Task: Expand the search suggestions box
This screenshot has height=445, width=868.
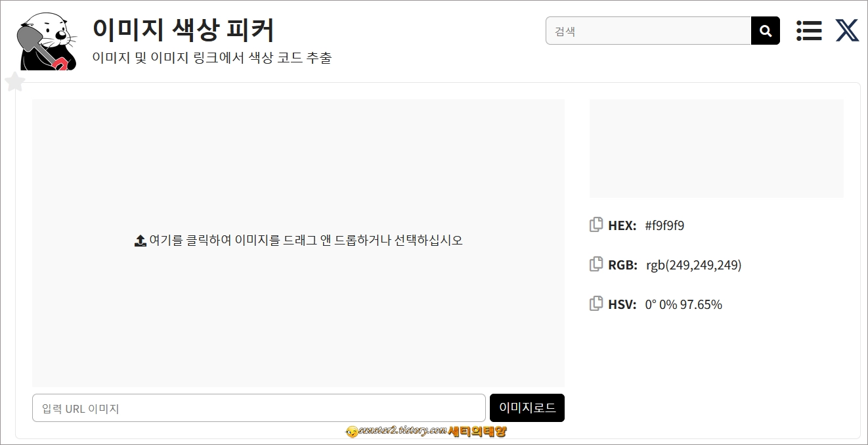Action: (647, 30)
